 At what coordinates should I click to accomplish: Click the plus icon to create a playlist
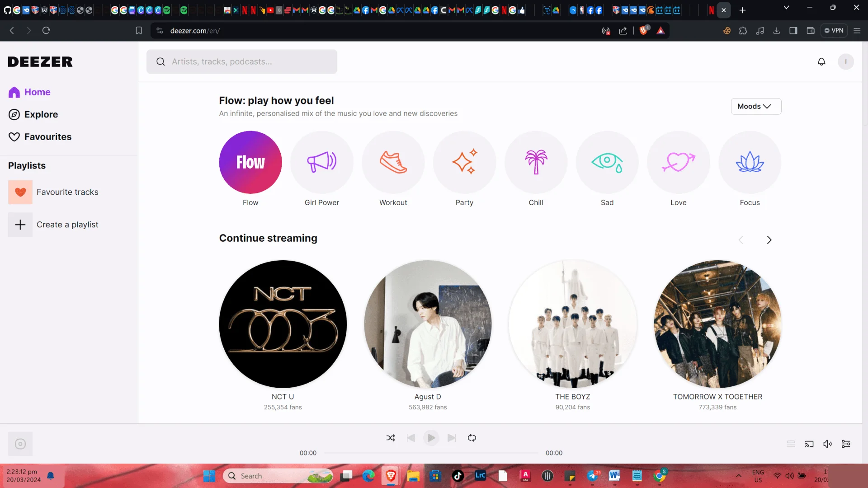[20, 225]
